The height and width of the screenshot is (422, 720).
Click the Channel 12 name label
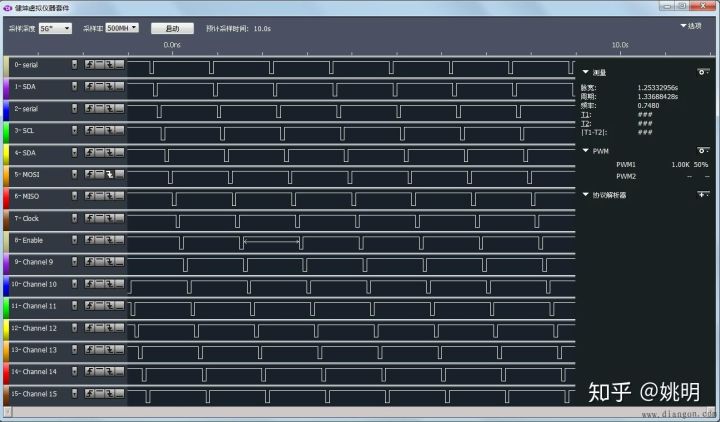tap(34, 328)
